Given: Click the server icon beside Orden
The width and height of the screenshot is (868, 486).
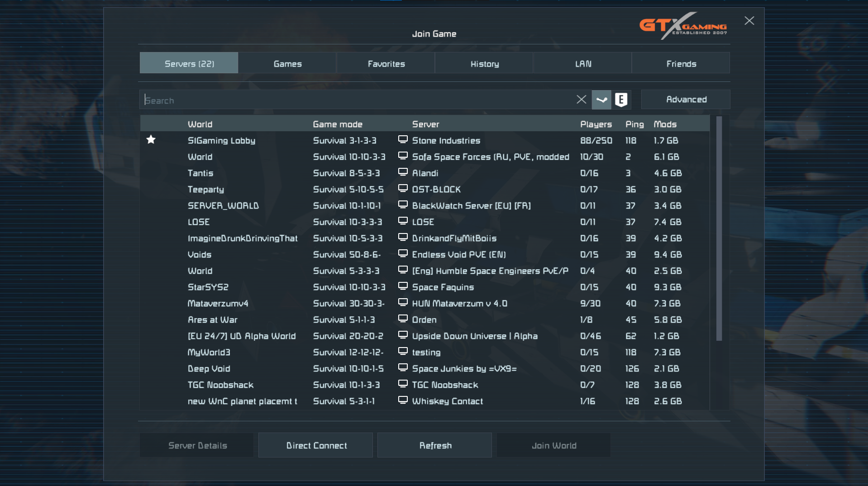Looking at the screenshot, I should pyautogui.click(x=402, y=319).
